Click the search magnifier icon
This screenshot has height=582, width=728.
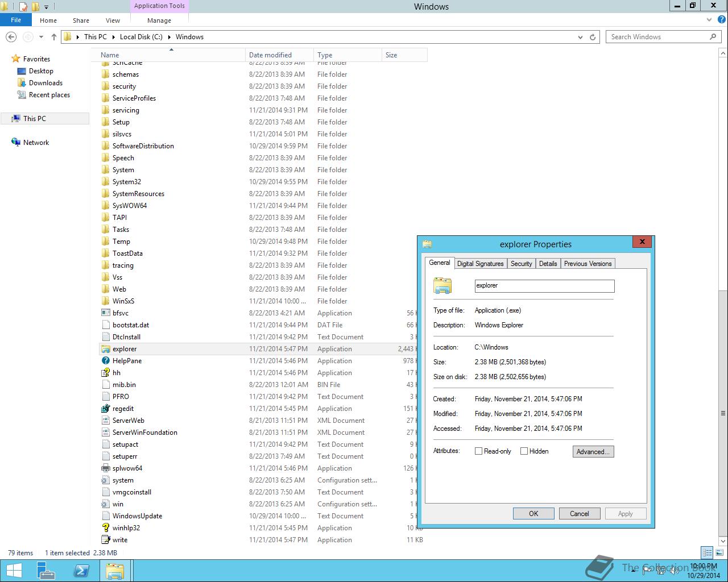coord(713,37)
